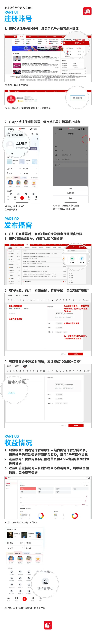Image resolution: width=96 pixels, height=644 pixels.
Task: Tap 点亮 icon in login app screenshot
Action: [8, 173]
